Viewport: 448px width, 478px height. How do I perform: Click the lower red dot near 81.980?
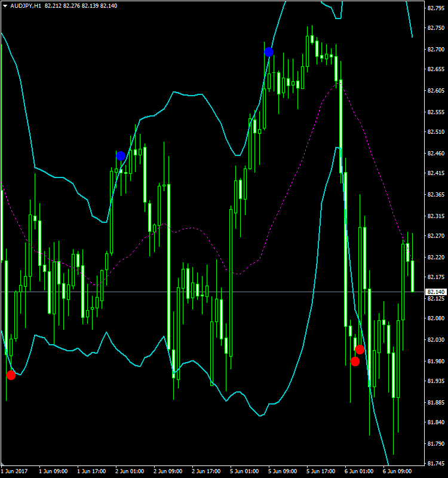pos(355,361)
